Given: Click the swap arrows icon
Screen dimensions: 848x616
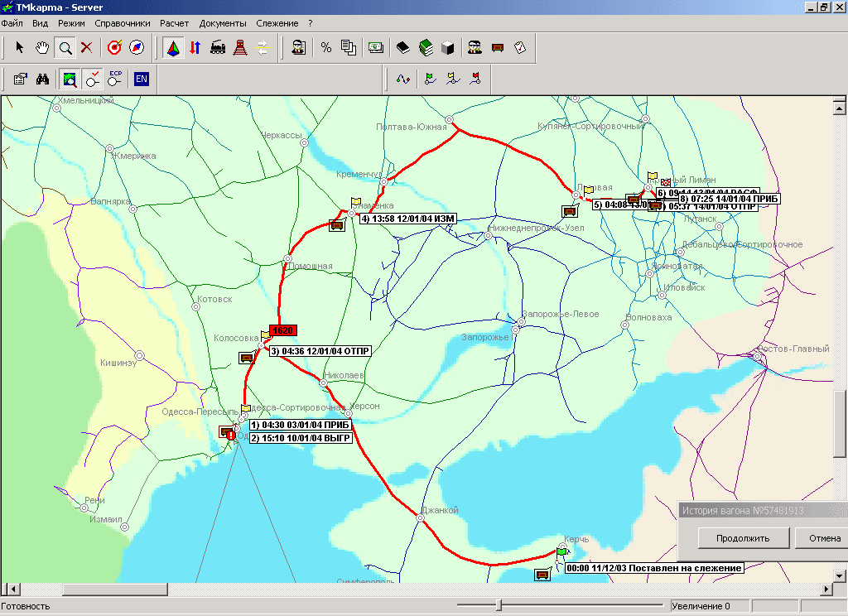Looking at the screenshot, I should point(263,48).
